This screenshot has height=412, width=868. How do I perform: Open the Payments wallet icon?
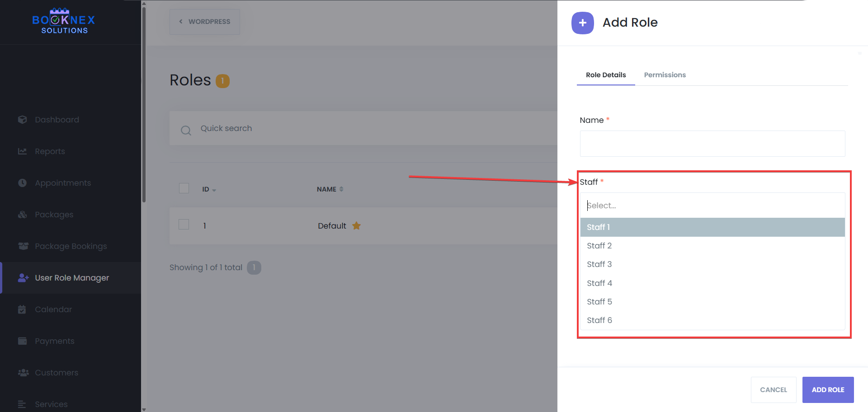pyautogui.click(x=22, y=341)
